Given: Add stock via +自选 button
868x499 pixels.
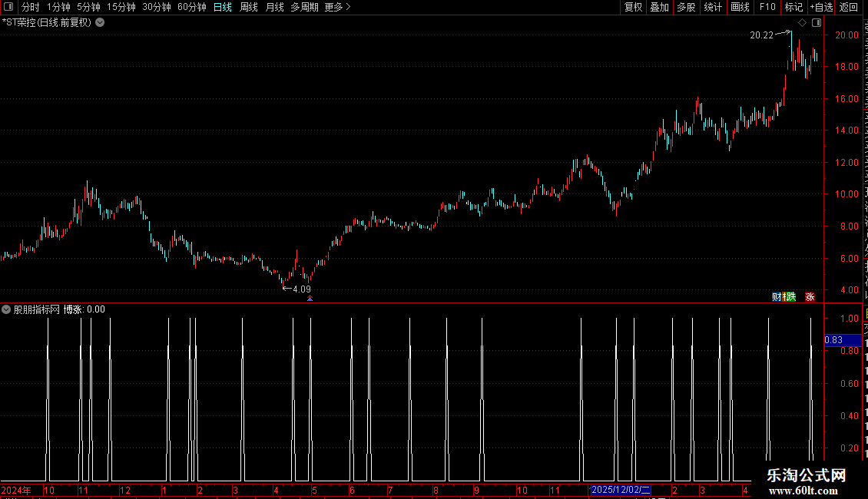Looking at the screenshot, I should click(x=821, y=7).
